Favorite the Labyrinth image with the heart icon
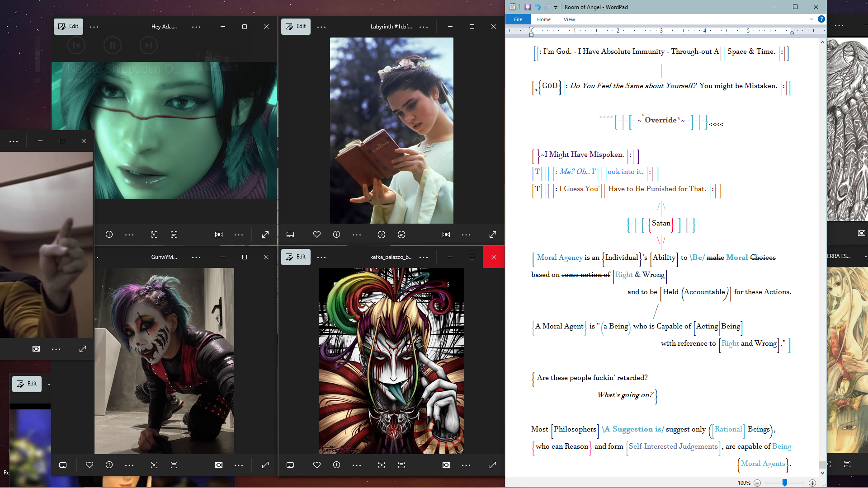The width and height of the screenshot is (868, 488). click(316, 235)
